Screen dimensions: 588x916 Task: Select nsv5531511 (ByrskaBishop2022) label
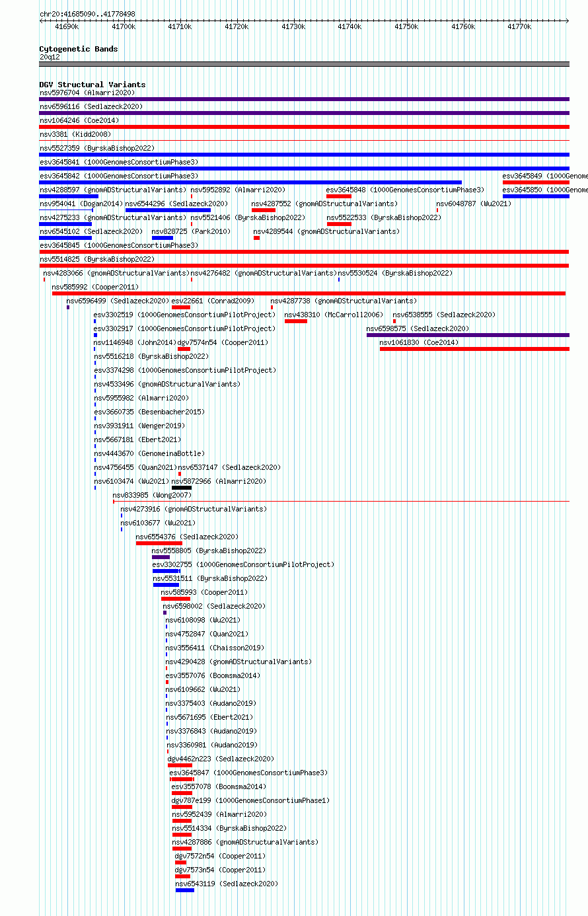pos(210,578)
